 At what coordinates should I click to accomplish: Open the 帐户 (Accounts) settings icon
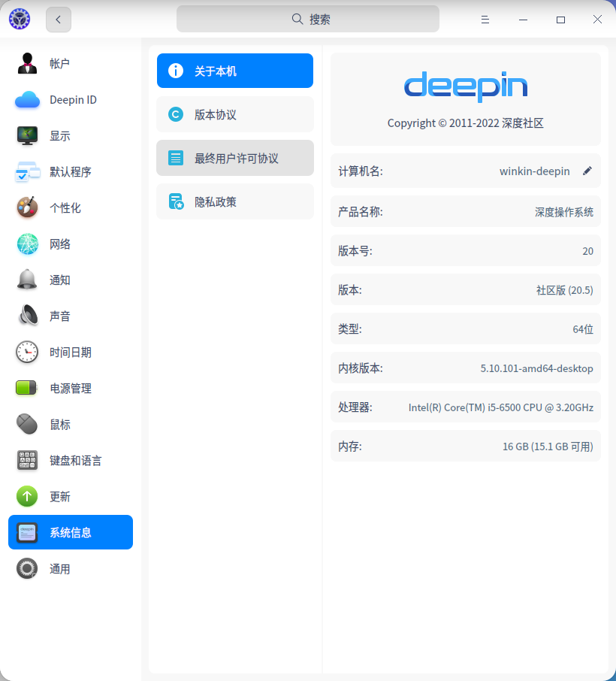click(27, 63)
